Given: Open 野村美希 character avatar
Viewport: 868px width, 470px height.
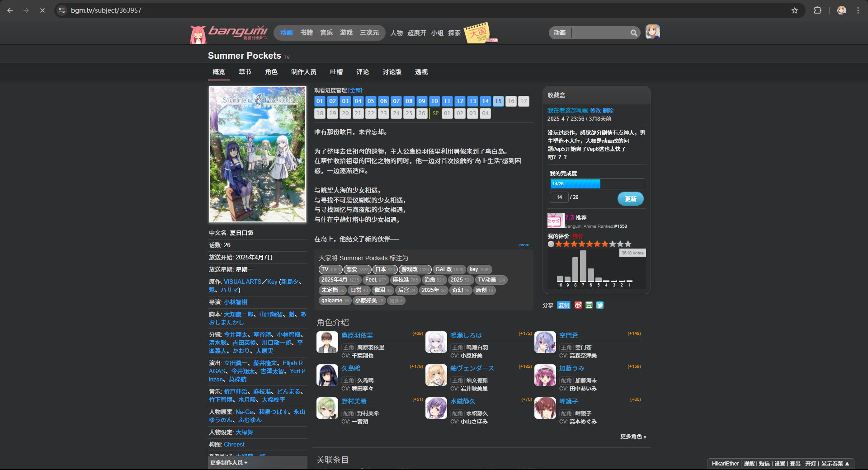Looking at the screenshot, I should (327, 408).
